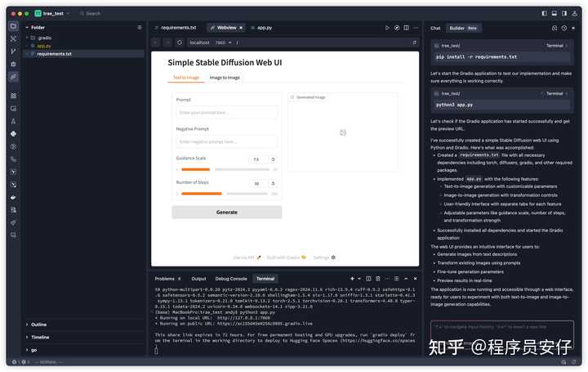The width and height of the screenshot is (588, 372).
Task: Switch to the Debug Console tab
Action: coord(231,279)
